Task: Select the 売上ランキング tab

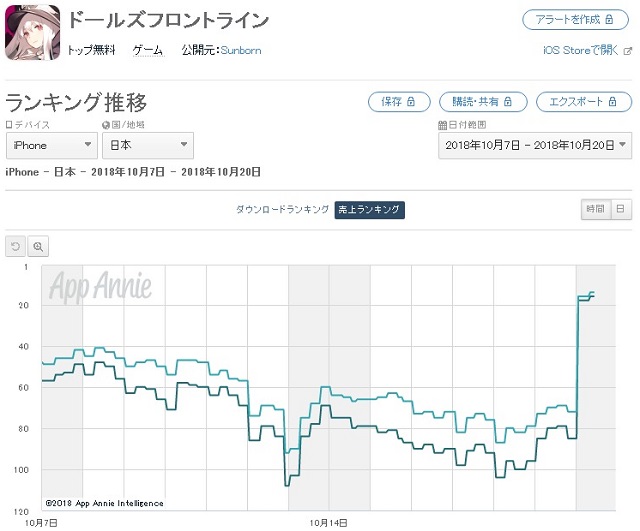Action: click(x=369, y=210)
